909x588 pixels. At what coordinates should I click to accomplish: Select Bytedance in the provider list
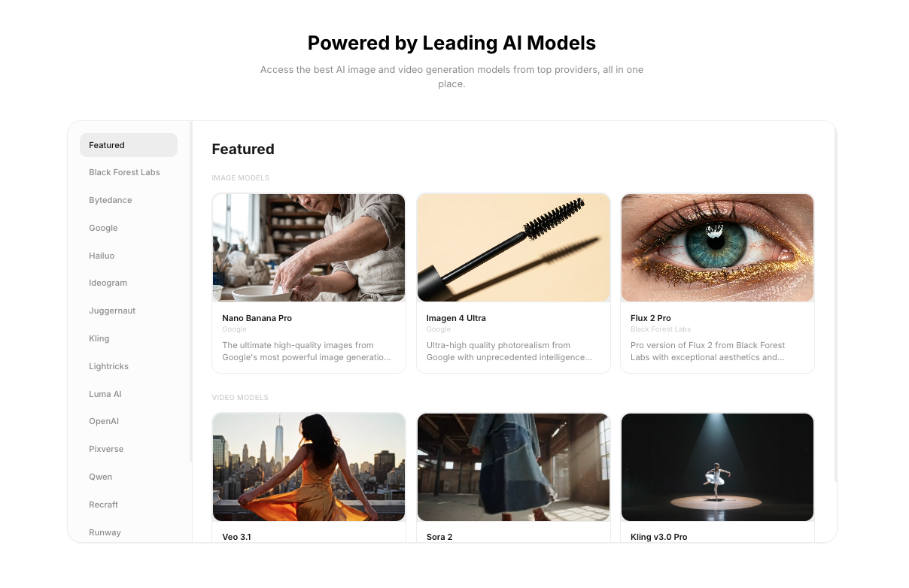click(x=129, y=200)
